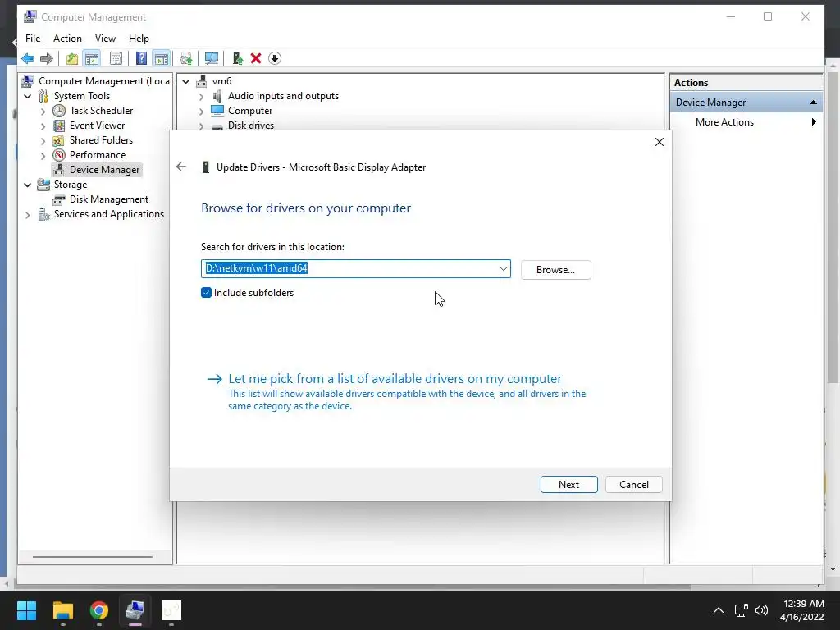
Task: Click the Update device driver gear icon
Action: 186,58
